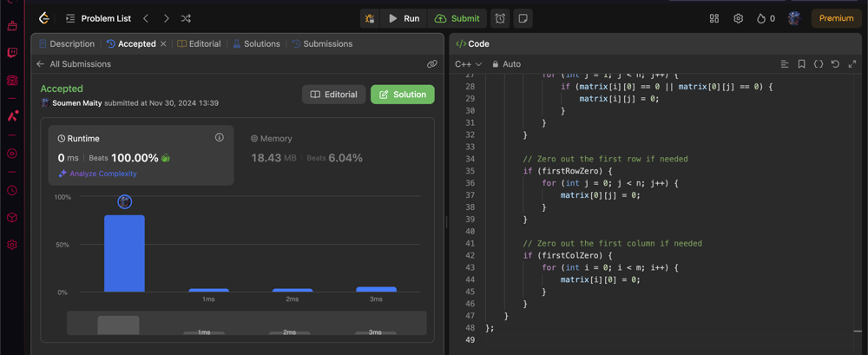
Task: Click the sidebar chip processor icon
Action: (x=12, y=81)
